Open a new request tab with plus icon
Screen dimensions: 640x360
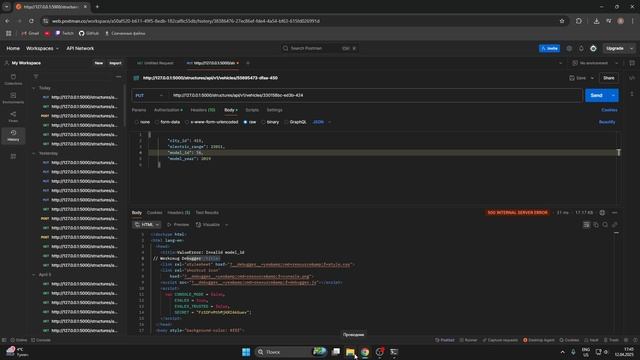(x=247, y=63)
